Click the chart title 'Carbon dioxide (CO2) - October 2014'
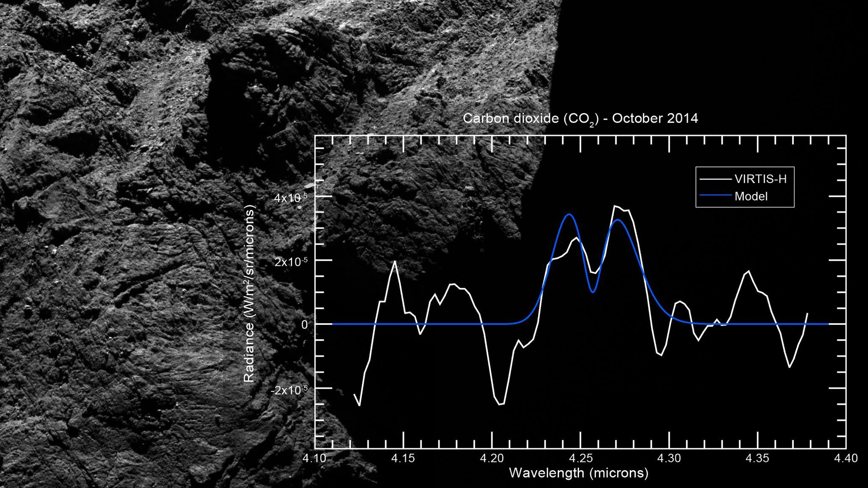 tap(580, 118)
